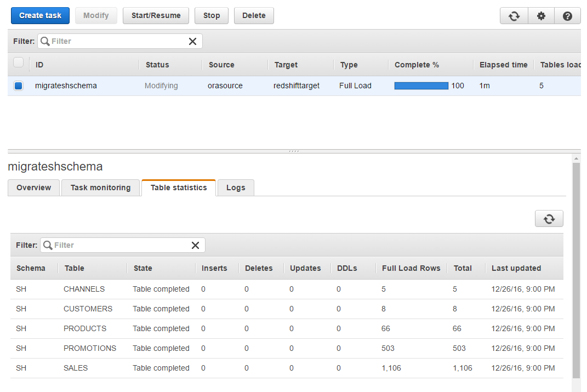
Task: Click the Delete button
Action: coord(254,15)
